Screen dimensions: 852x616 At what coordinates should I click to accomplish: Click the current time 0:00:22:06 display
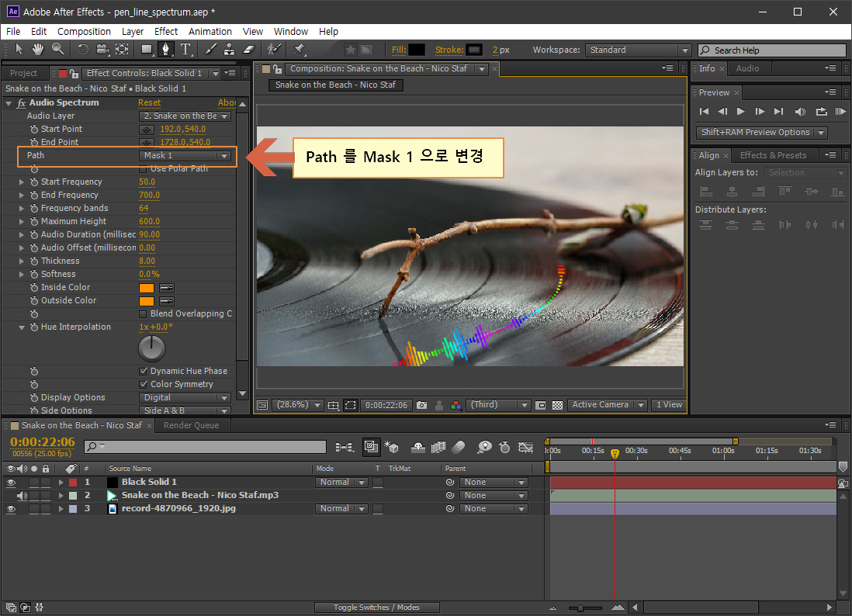click(43, 442)
